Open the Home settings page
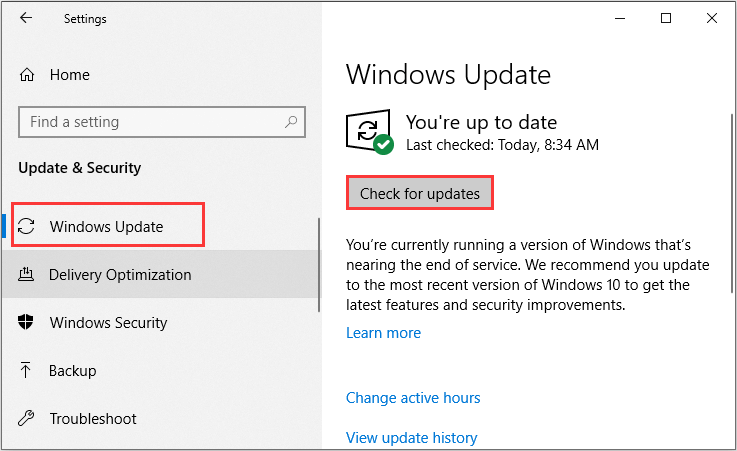The image size is (737, 451). tap(70, 75)
